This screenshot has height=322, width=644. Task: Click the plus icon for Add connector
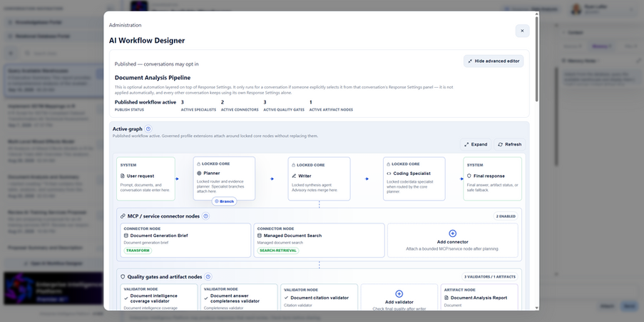click(453, 233)
